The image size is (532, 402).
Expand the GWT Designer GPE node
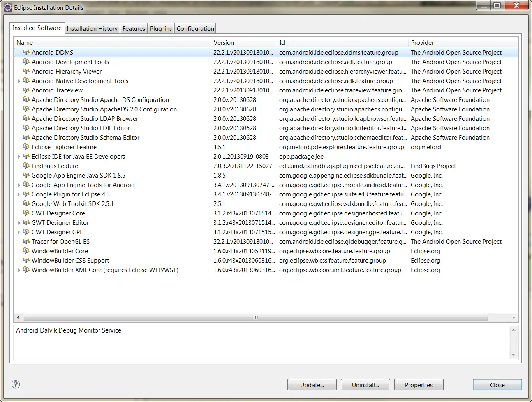[19, 232]
